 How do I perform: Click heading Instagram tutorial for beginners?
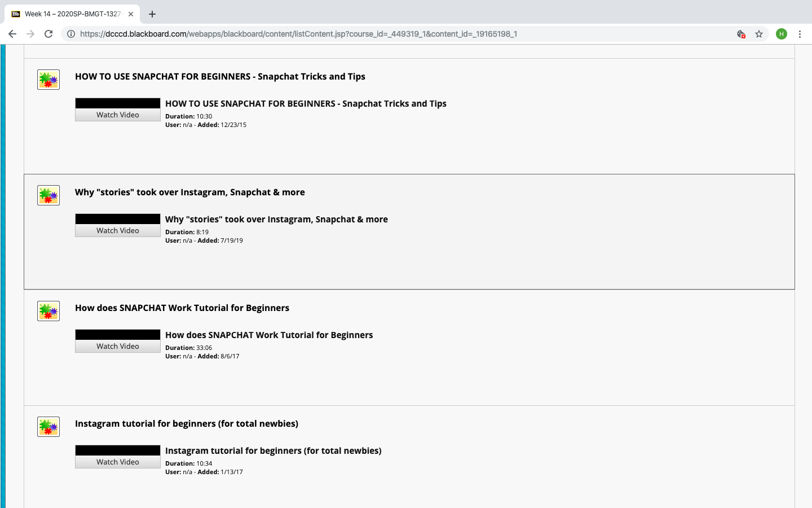187,423
